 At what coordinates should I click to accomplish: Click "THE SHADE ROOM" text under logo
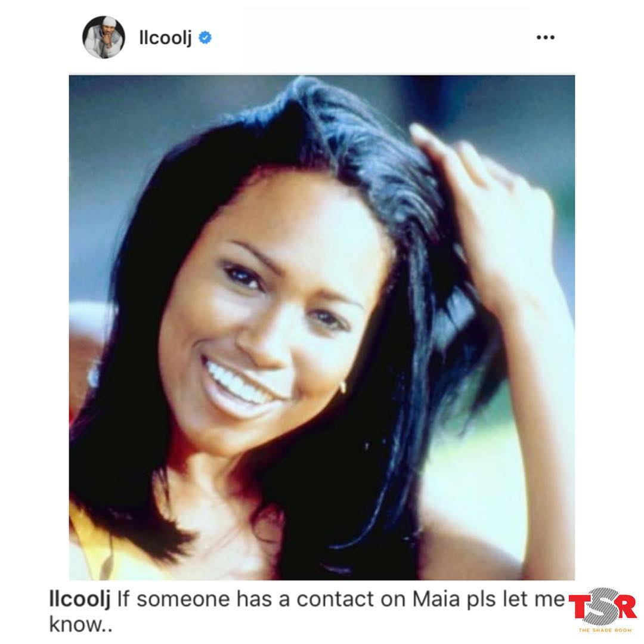tap(605, 630)
